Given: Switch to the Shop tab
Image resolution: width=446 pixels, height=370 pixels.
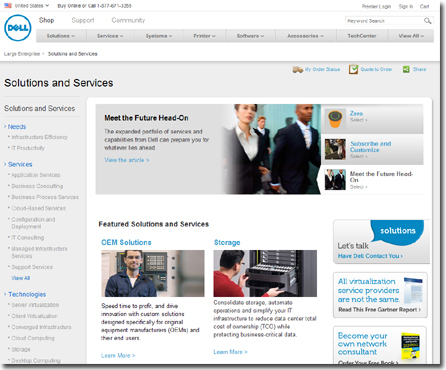Looking at the screenshot, I should [x=46, y=20].
